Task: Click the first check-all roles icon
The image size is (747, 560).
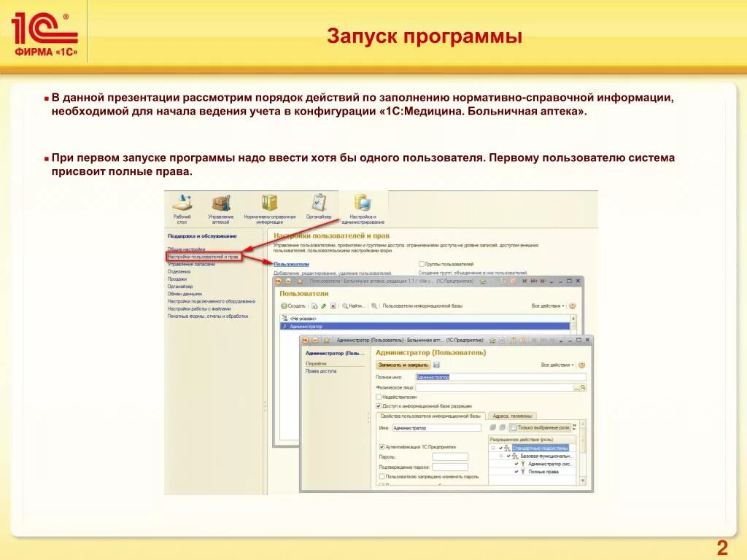Action: click(x=493, y=427)
